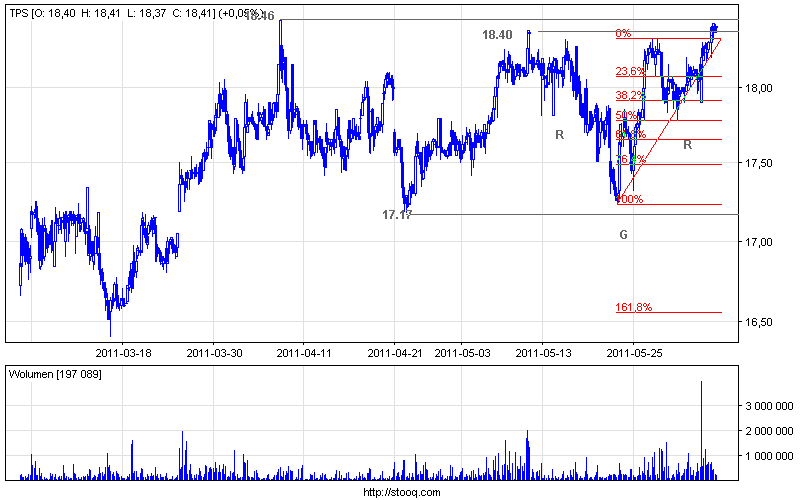Click the 2011-05-03 date label

click(462, 353)
